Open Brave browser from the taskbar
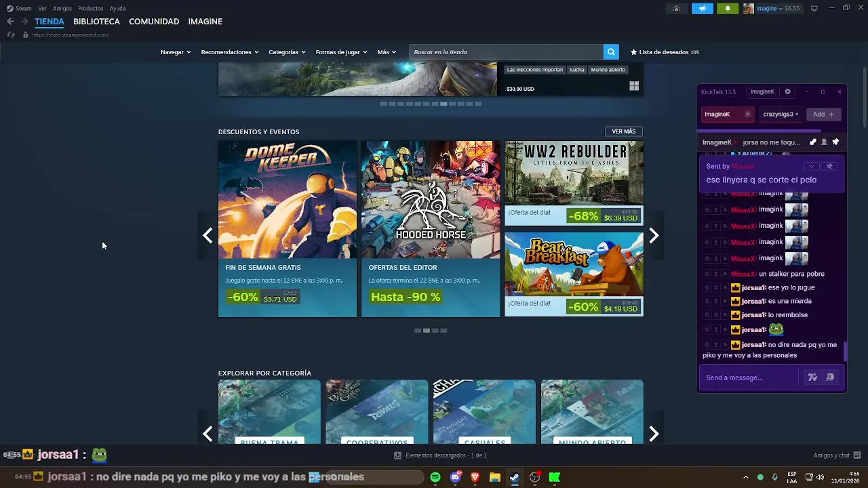This screenshot has height=488, width=868. coord(475,477)
